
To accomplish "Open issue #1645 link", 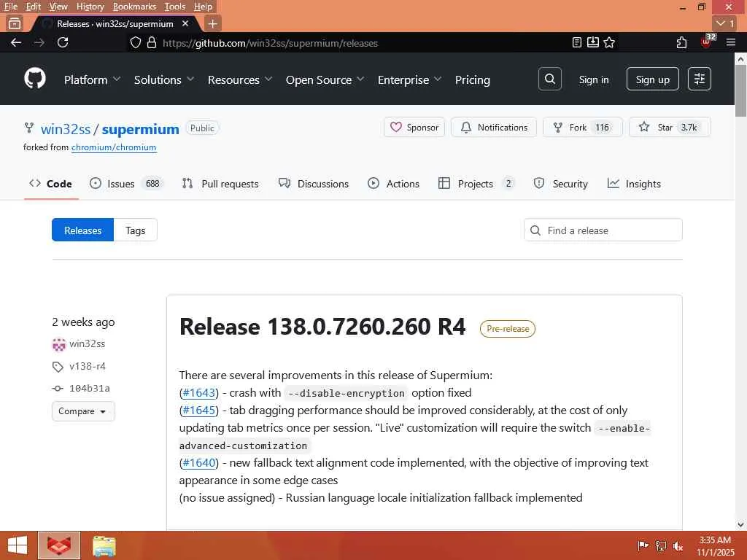I will tap(199, 411).
